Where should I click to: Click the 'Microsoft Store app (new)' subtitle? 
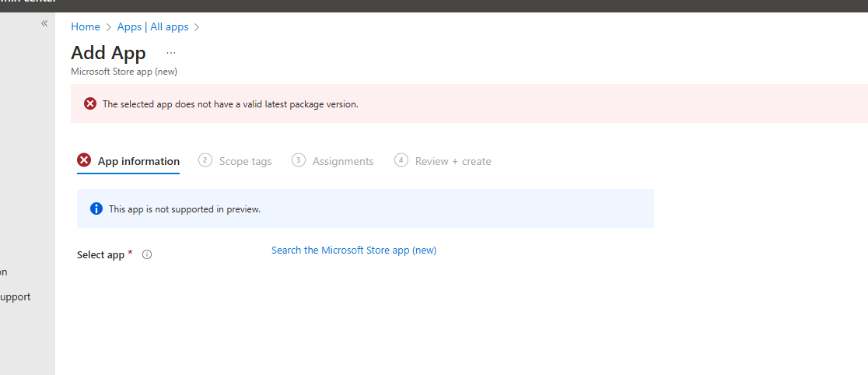point(124,72)
